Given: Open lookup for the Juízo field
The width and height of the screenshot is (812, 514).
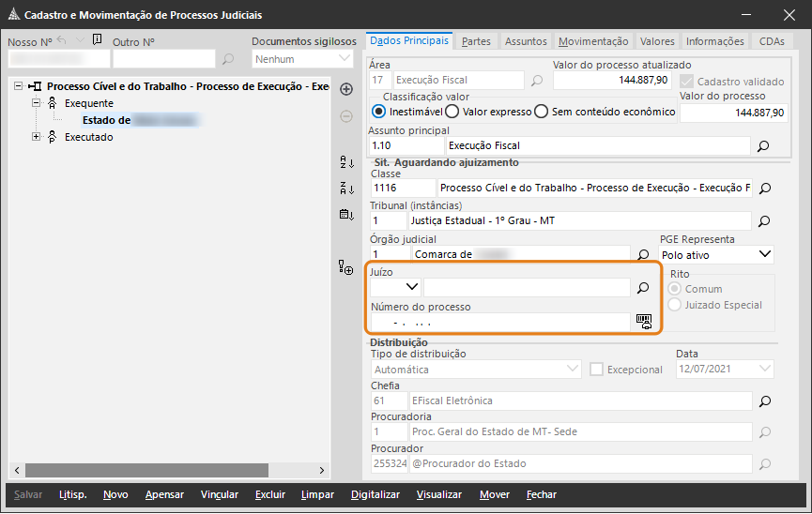Looking at the screenshot, I should point(643,288).
